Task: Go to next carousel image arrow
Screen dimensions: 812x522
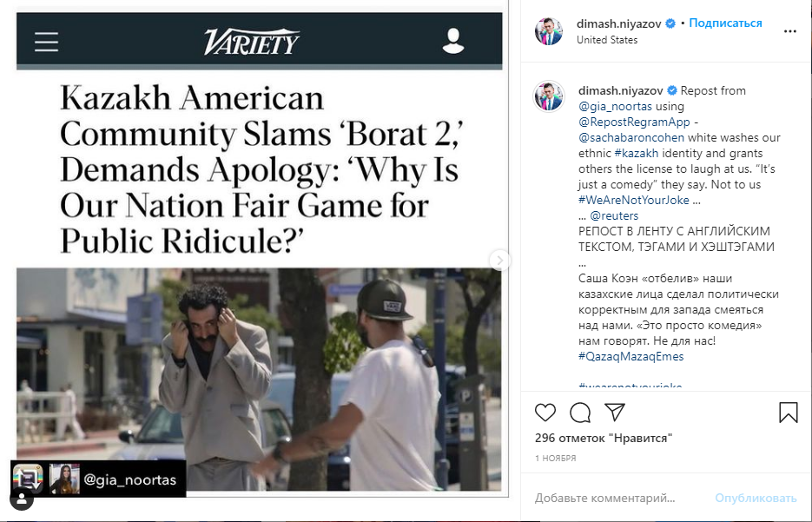Action: 499,260
